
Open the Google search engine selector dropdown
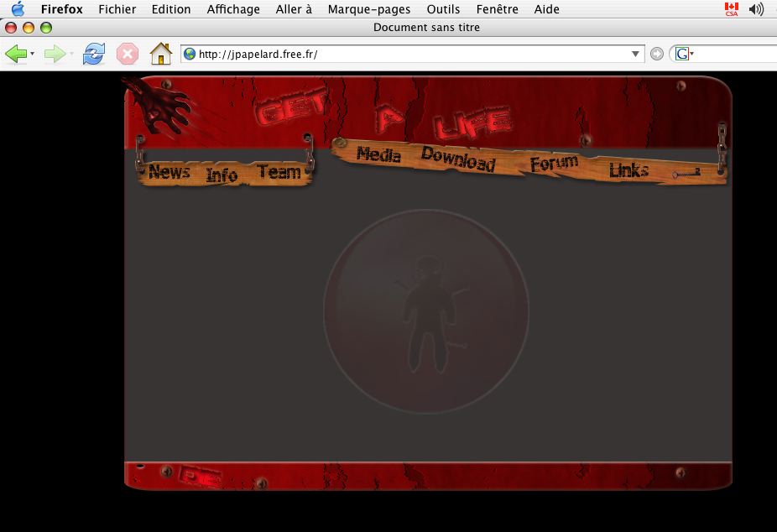[684, 55]
